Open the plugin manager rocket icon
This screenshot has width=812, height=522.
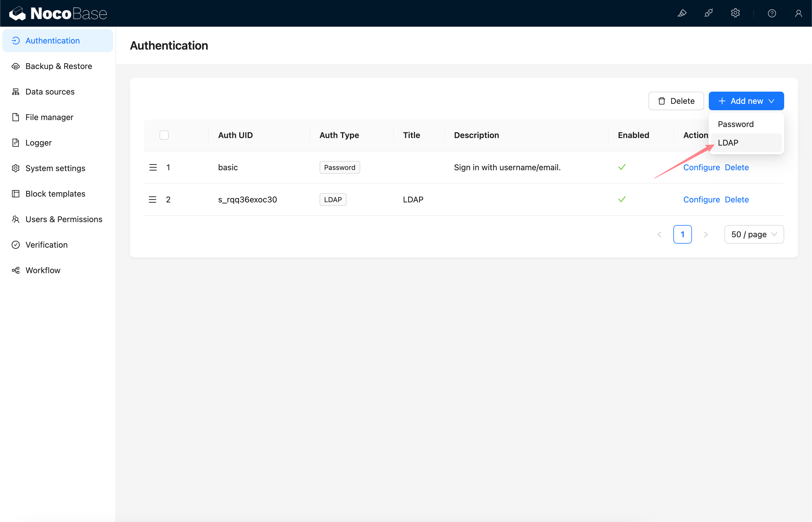[709, 13]
